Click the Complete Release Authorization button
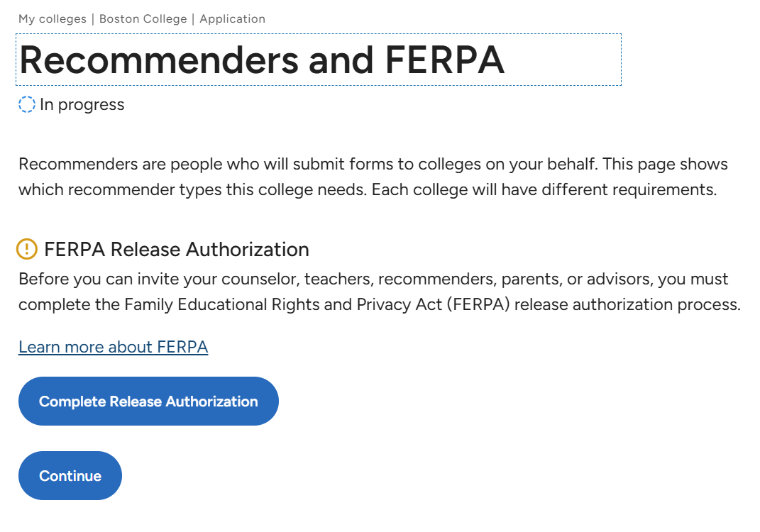Screen dimensions: 760x532 tap(148, 401)
